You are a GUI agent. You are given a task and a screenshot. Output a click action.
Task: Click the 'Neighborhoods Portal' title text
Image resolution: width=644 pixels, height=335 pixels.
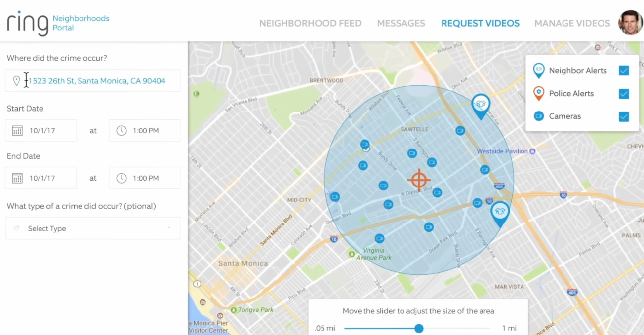coord(81,23)
